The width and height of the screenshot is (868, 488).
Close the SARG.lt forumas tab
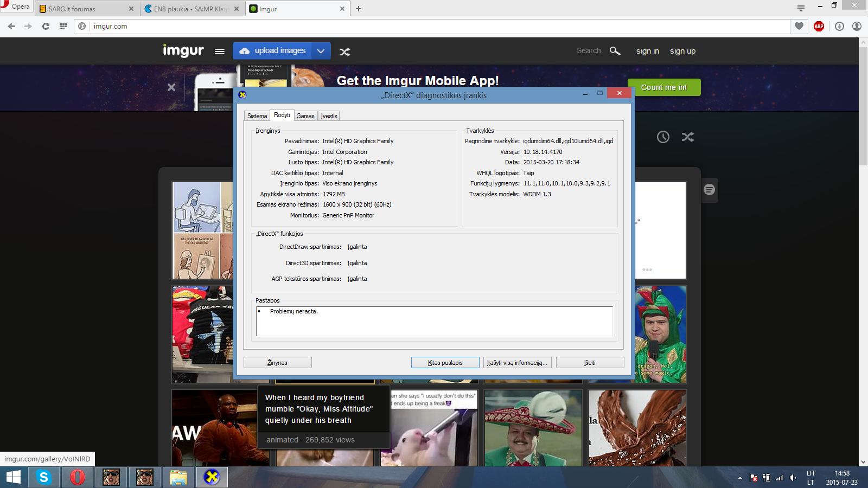(x=131, y=9)
